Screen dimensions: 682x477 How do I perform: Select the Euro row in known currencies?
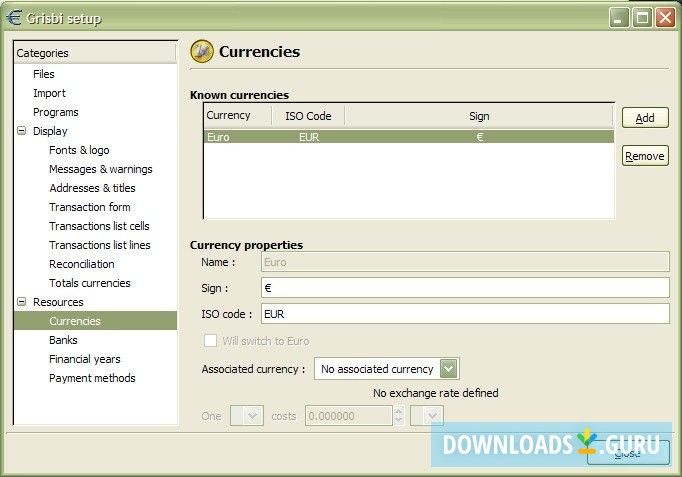(x=409, y=137)
